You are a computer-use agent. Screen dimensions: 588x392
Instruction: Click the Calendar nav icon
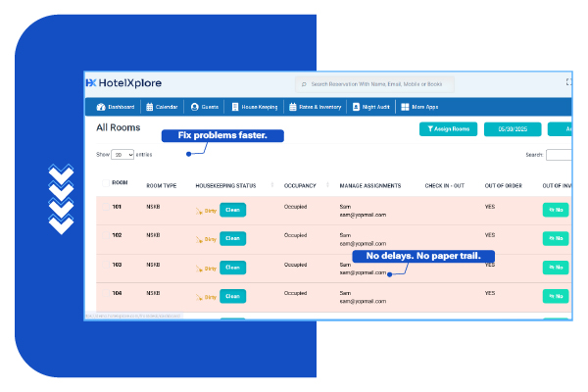(x=149, y=107)
